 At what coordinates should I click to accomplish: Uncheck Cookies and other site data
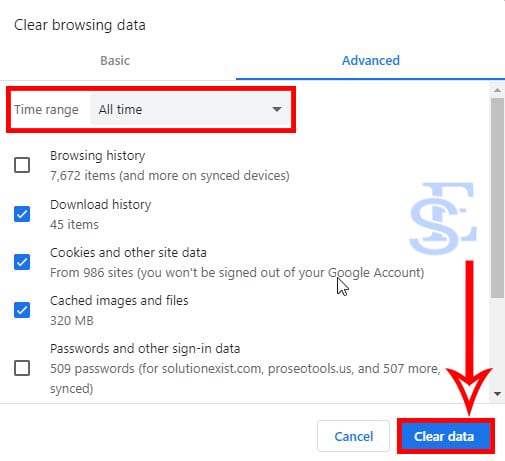coord(22,262)
